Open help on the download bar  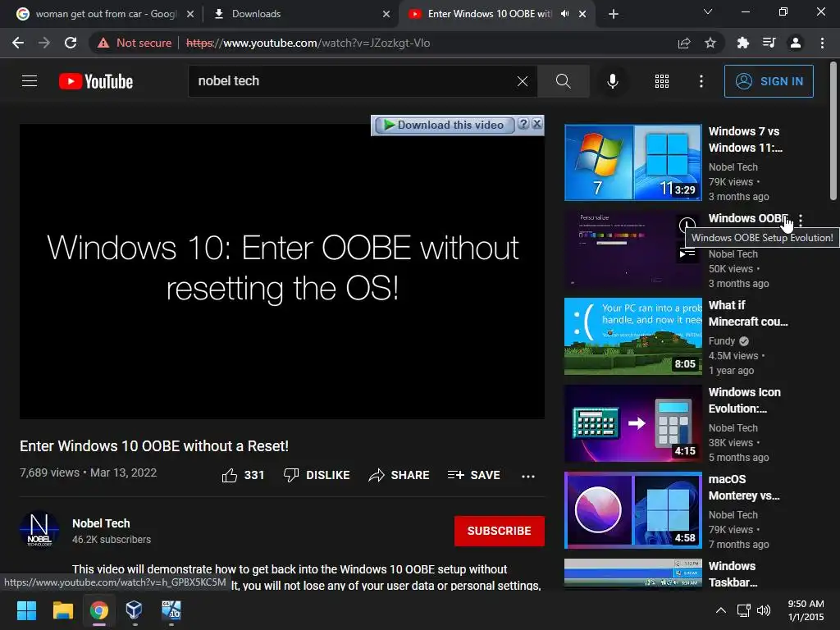click(523, 124)
